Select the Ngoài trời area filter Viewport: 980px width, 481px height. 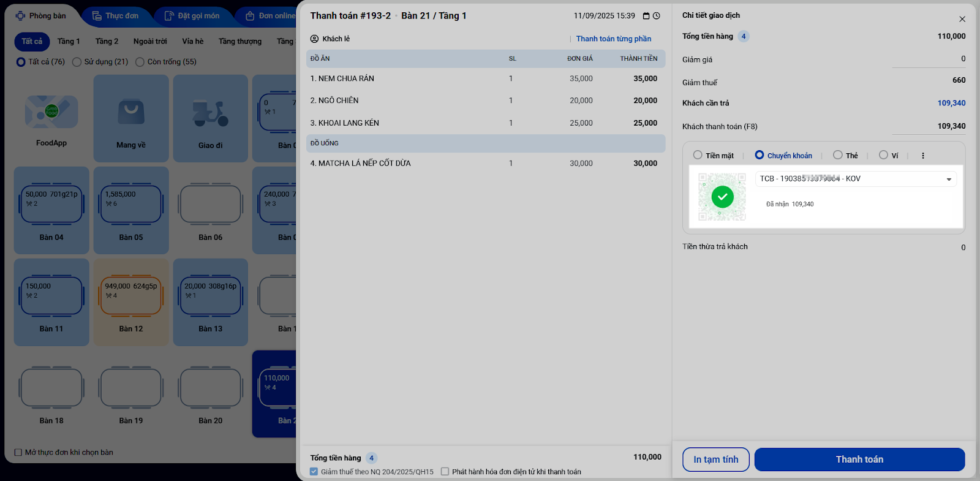[150, 41]
